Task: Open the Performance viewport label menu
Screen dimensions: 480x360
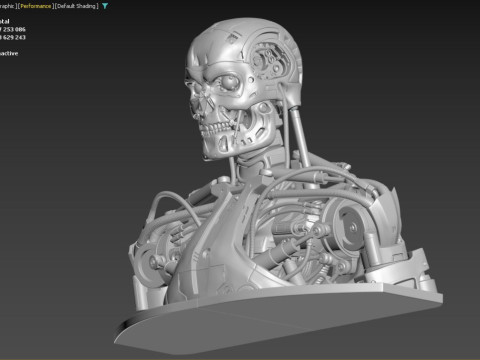Action: coord(36,6)
